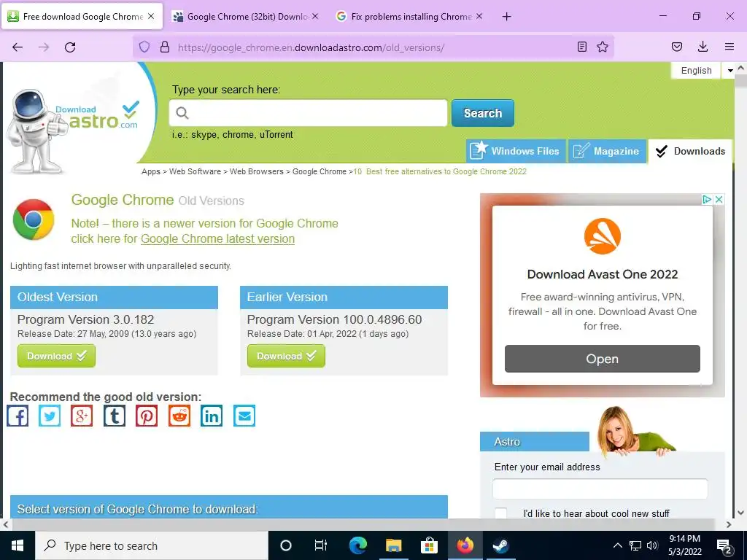Open Google Chrome breadcrumb link
The width and height of the screenshot is (747, 560).
pyautogui.click(x=320, y=171)
